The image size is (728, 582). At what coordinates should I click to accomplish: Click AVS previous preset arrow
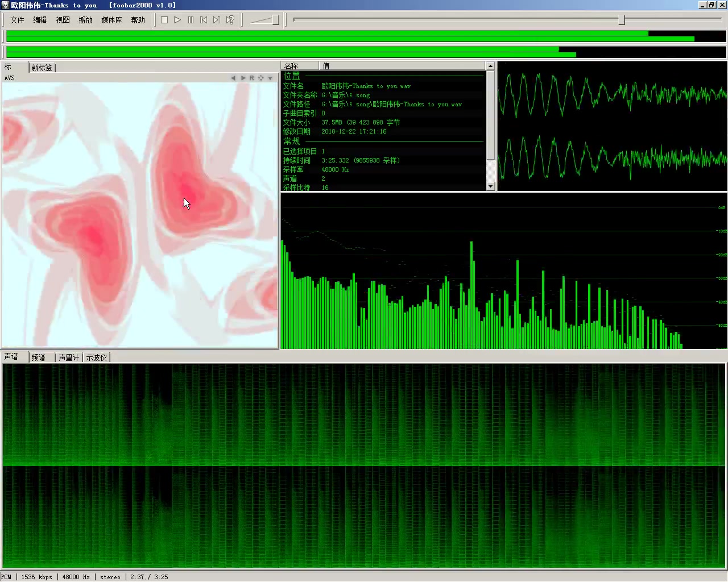233,78
